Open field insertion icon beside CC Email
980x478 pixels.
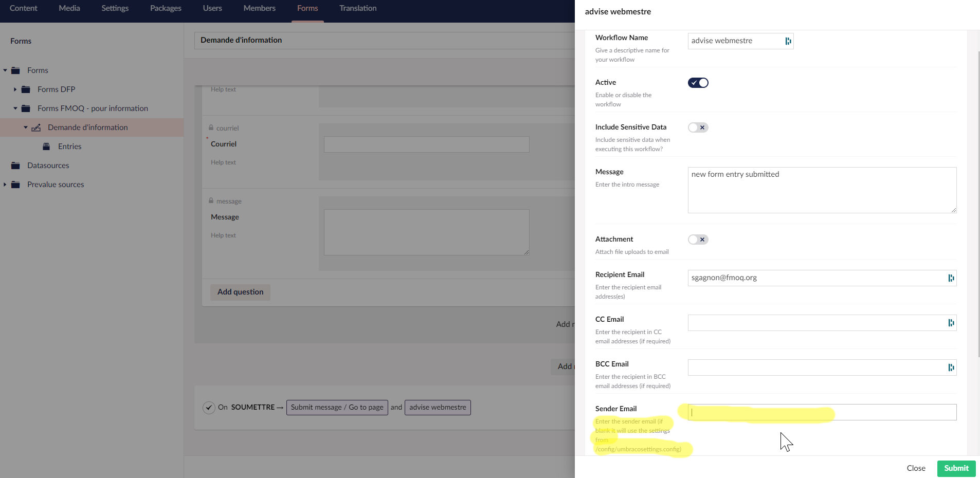coord(952,322)
